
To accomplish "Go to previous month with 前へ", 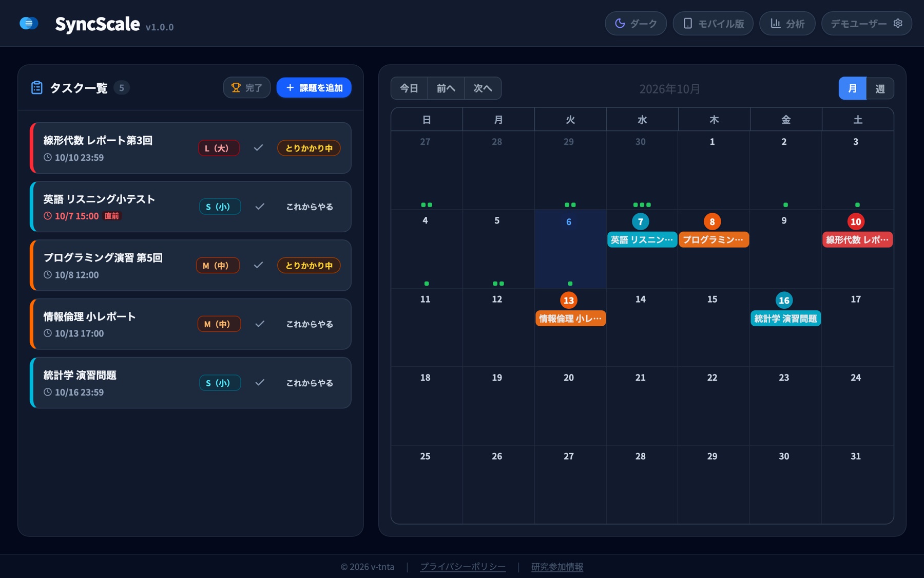I will pyautogui.click(x=446, y=88).
